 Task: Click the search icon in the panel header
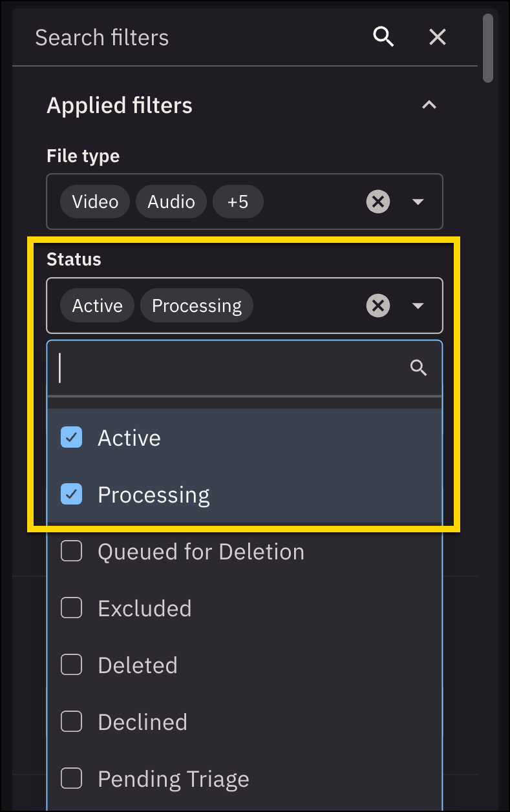click(x=383, y=37)
